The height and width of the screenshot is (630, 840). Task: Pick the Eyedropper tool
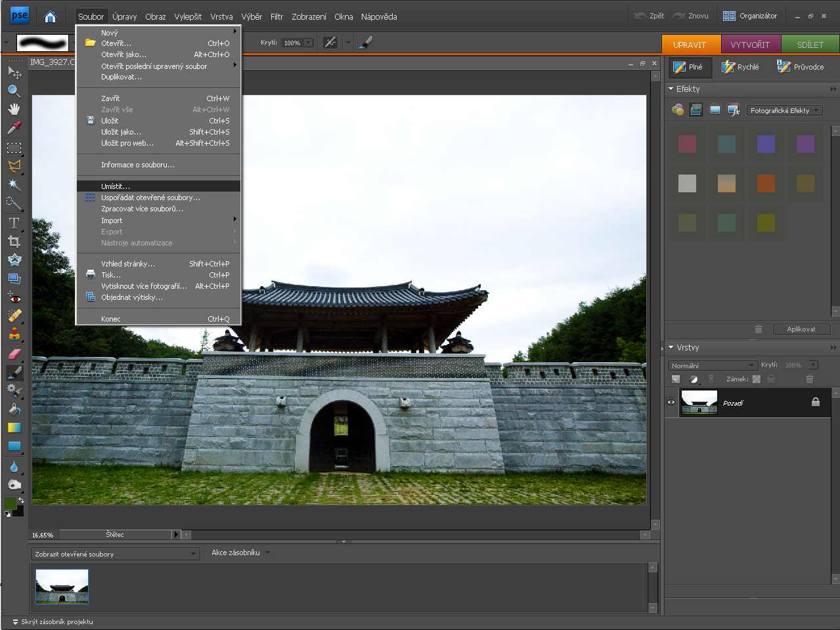(x=14, y=127)
